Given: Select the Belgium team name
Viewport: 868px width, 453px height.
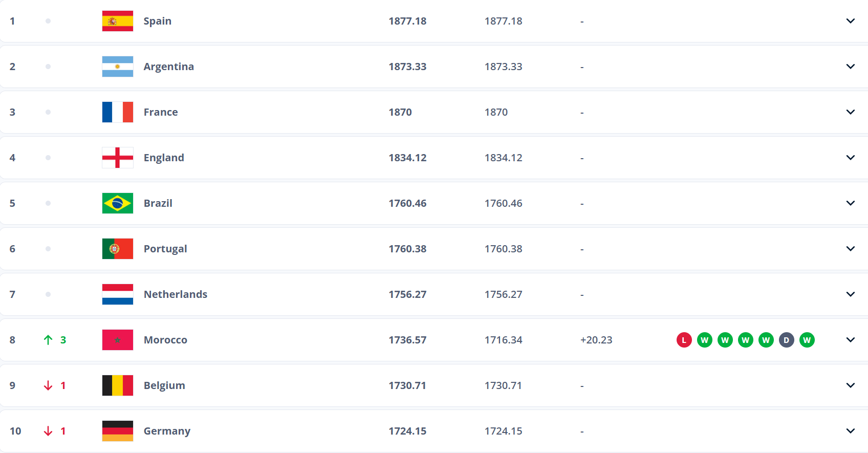Looking at the screenshot, I should pyautogui.click(x=164, y=385).
